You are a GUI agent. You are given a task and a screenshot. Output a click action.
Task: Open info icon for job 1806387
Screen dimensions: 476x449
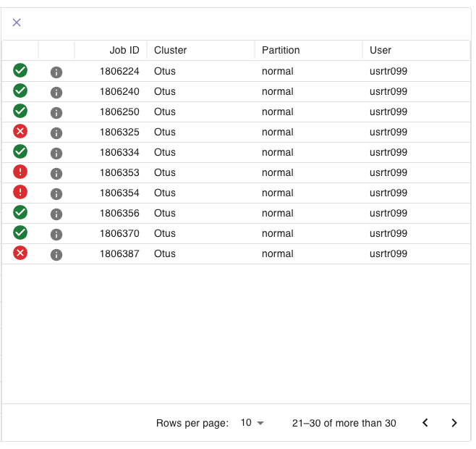tap(56, 255)
